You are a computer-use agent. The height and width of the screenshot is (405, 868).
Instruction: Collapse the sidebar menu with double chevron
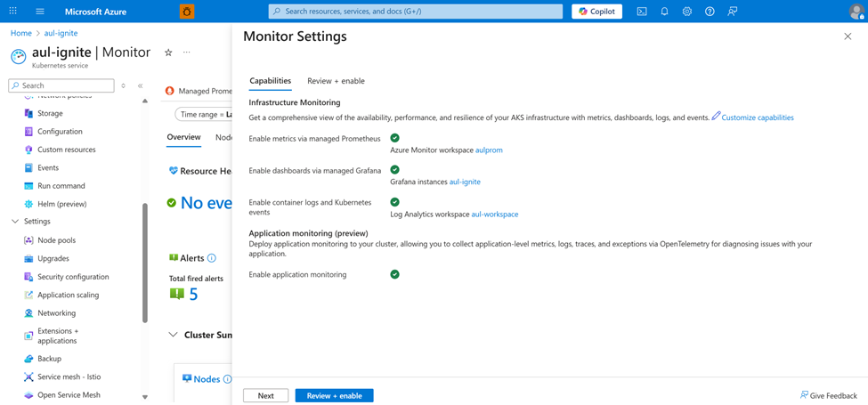tap(141, 85)
